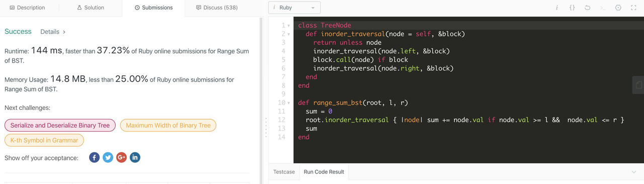Click 'Next challenges:' label

tap(27, 108)
